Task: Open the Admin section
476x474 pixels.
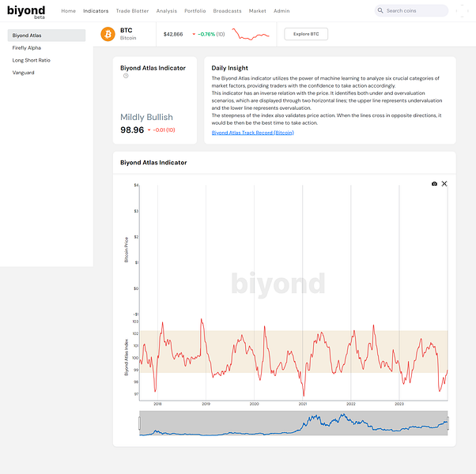Action: 281,11
